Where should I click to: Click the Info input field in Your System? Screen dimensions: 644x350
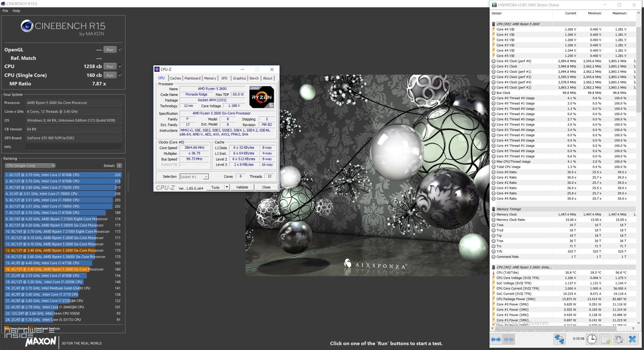click(74, 147)
